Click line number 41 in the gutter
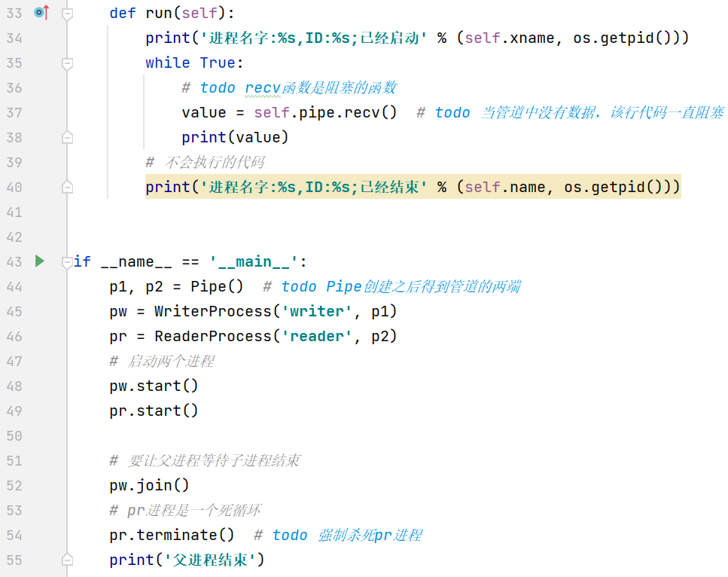 tap(14, 212)
